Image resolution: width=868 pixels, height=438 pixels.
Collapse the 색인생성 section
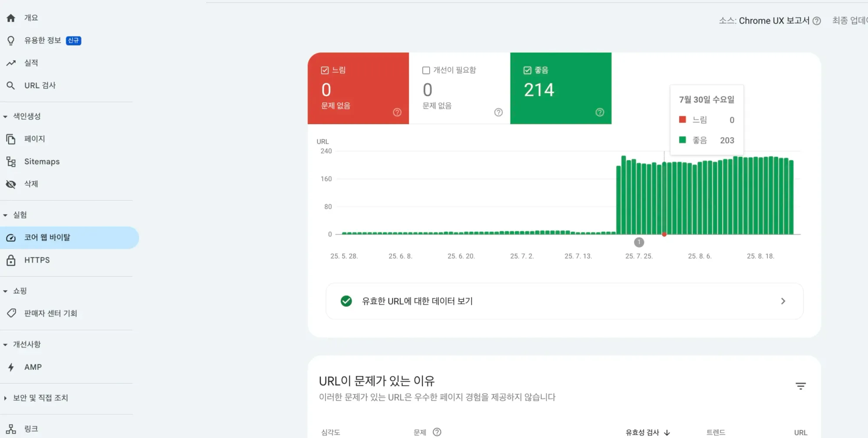(5, 116)
